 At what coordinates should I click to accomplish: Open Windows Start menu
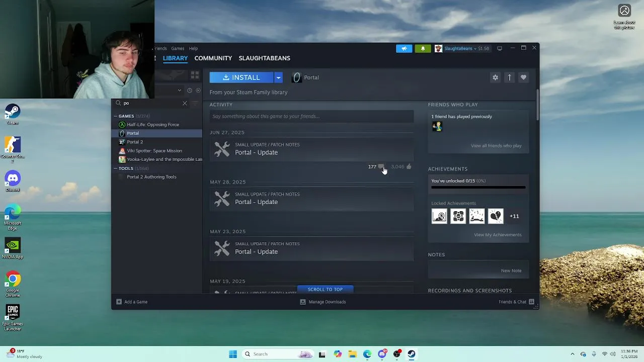pos(233,354)
